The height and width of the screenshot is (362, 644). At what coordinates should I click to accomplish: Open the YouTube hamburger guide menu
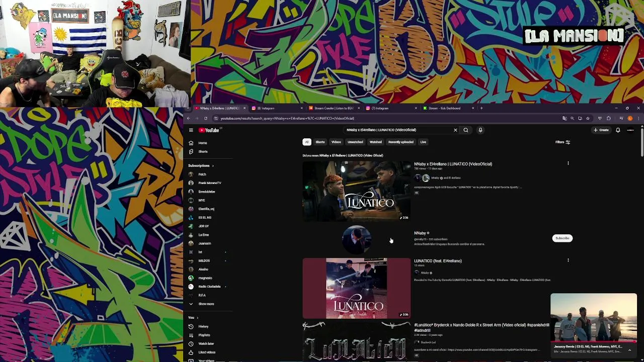[x=191, y=130]
